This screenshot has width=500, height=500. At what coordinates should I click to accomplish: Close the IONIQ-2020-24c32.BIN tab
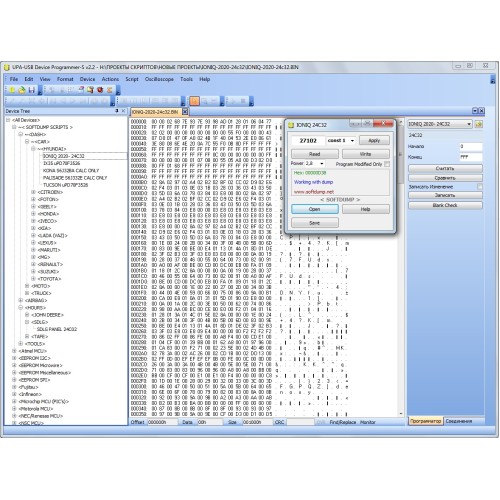(185, 112)
